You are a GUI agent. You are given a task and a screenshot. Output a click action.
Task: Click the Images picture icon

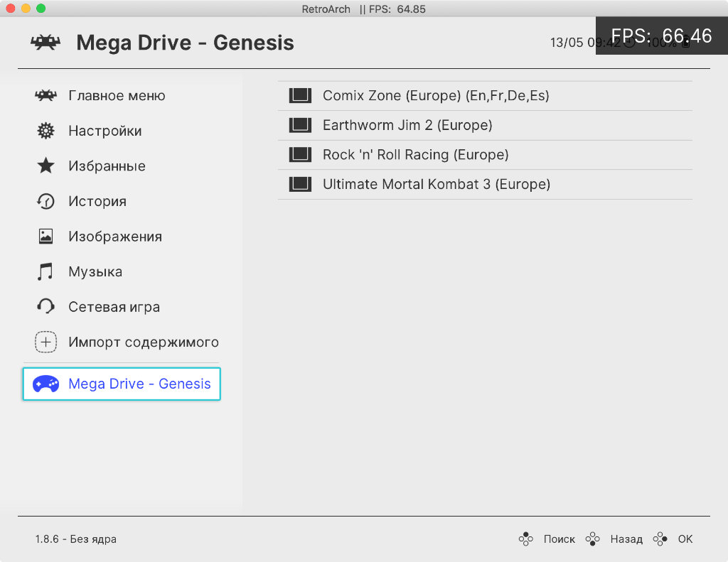(45, 237)
